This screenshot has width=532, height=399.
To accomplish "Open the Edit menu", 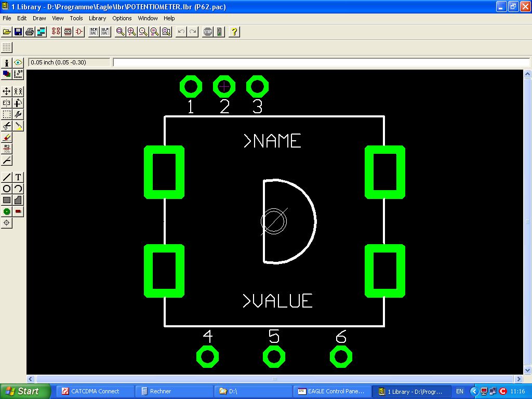I will (x=22, y=18).
